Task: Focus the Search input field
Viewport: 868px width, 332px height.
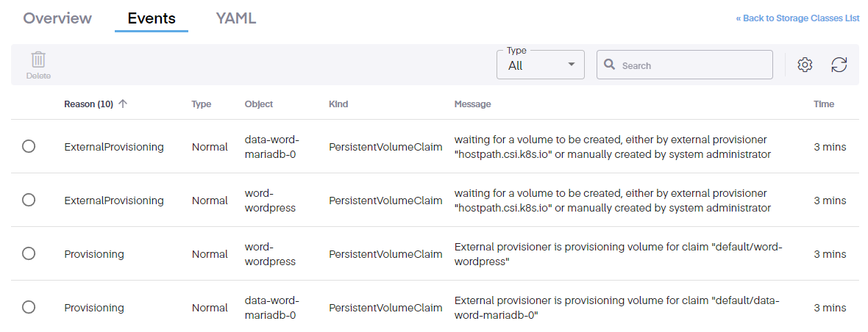Action: [x=691, y=65]
